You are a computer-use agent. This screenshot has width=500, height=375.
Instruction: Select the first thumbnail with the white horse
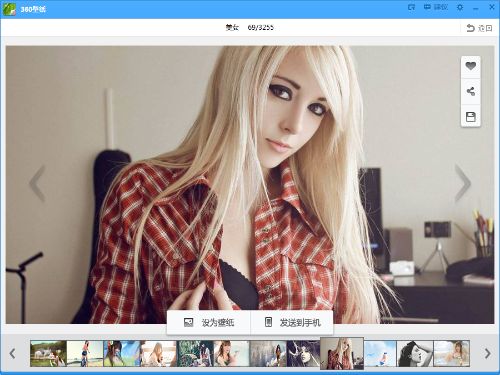48,353
